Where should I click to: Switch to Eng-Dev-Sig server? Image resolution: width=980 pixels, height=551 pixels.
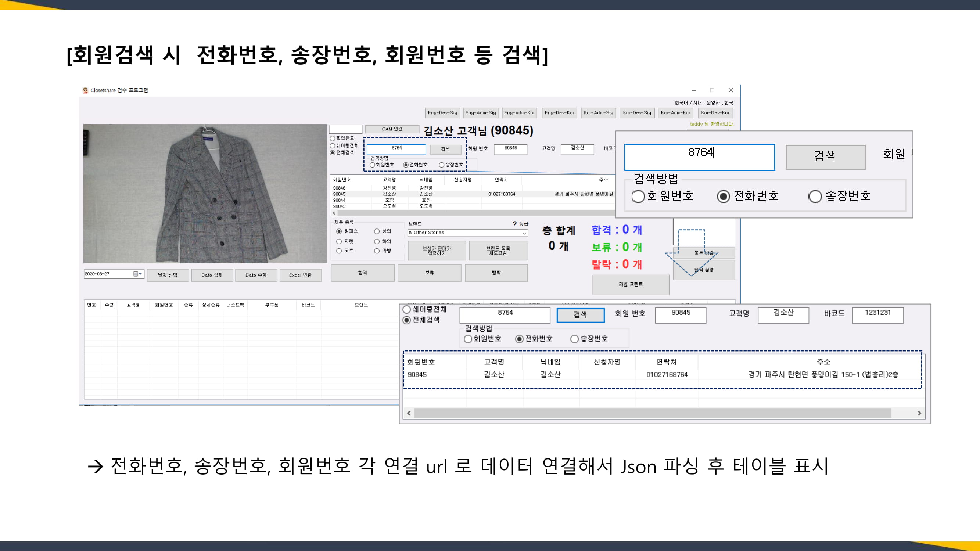[442, 113]
